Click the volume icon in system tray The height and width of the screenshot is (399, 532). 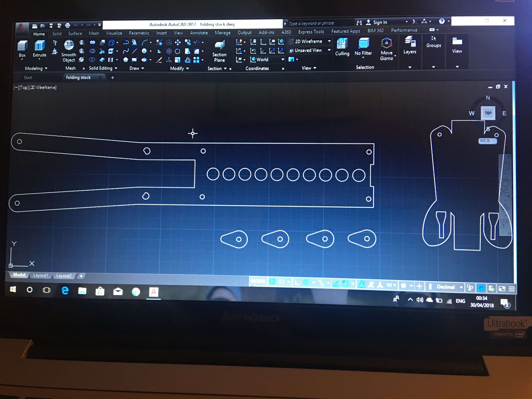click(x=420, y=300)
